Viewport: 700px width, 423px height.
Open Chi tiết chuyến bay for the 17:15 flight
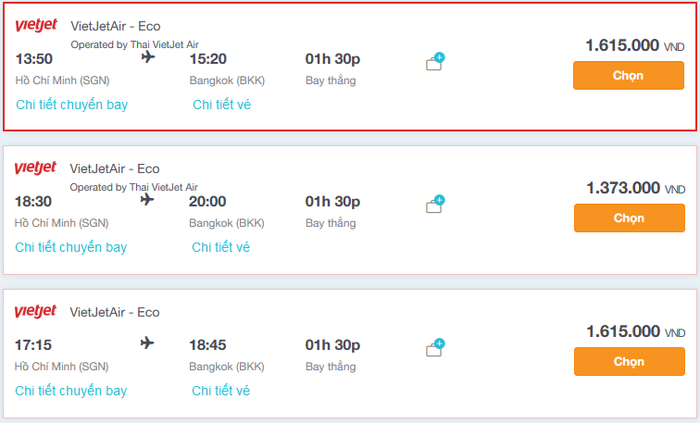71,391
